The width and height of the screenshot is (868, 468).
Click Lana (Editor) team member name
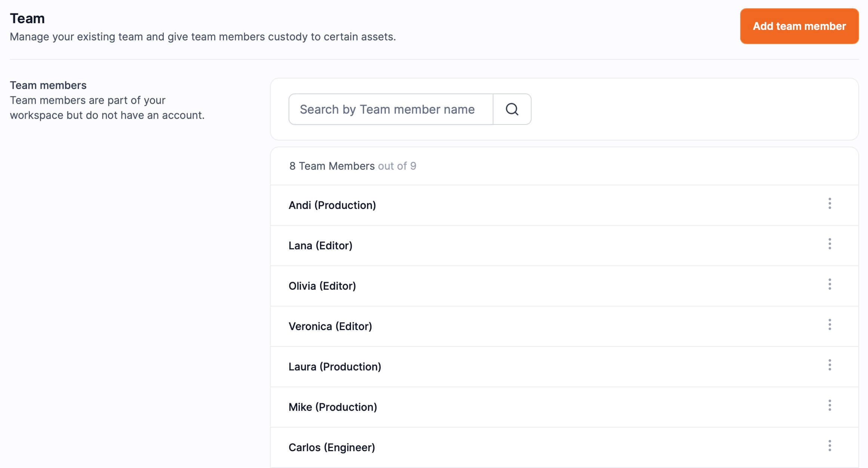tap(320, 246)
